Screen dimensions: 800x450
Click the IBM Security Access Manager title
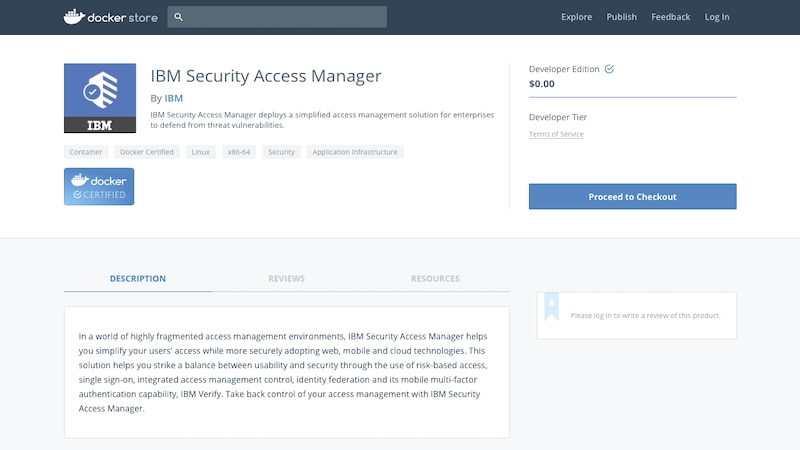coord(266,76)
